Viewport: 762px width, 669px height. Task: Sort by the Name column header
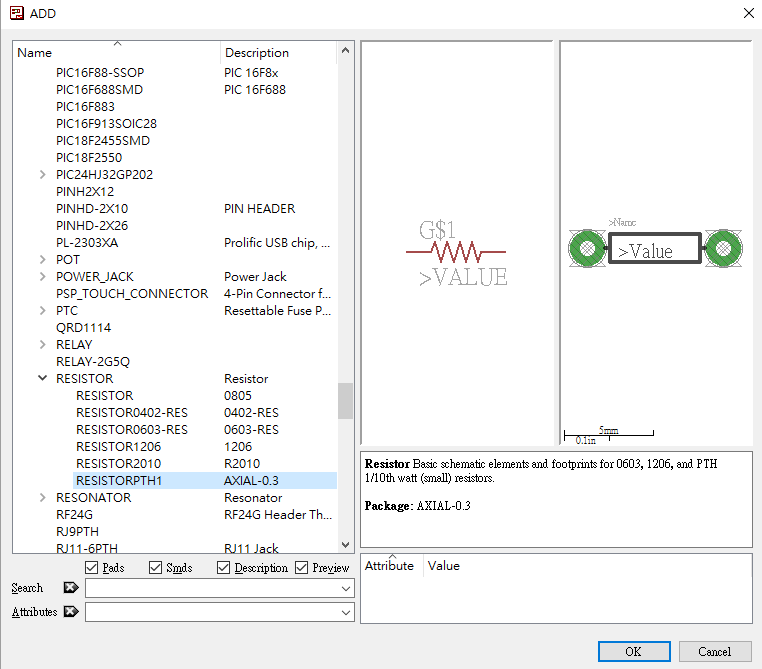[x=116, y=52]
